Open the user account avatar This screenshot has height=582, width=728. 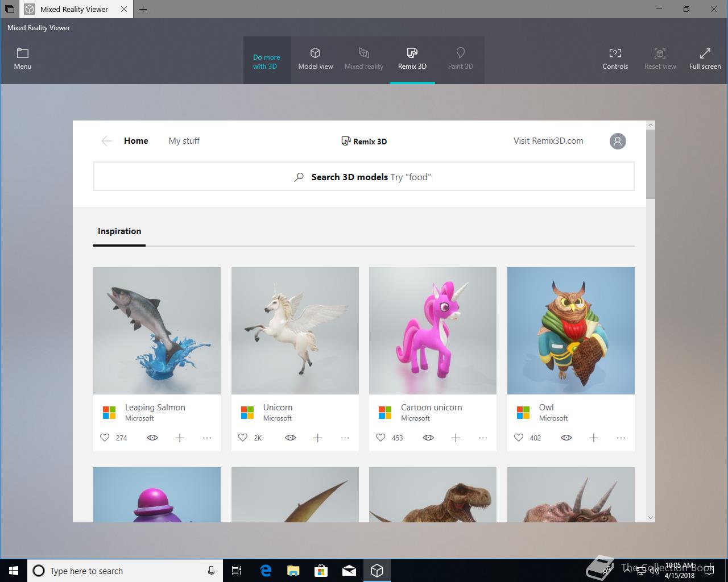tap(618, 141)
